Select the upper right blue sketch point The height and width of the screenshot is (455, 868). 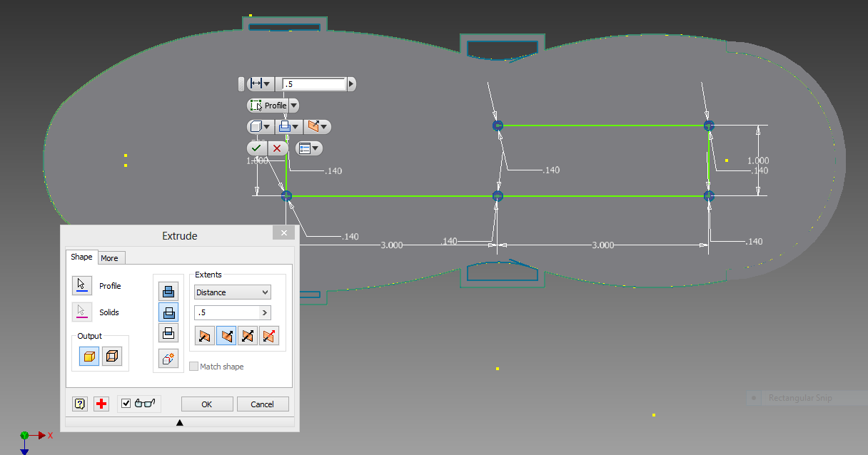[709, 126]
